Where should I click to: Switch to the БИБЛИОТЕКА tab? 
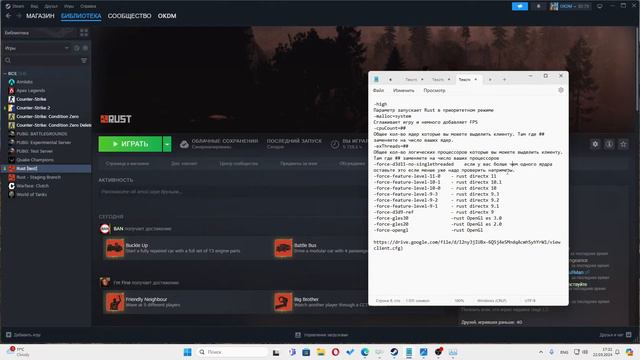(x=81, y=16)
